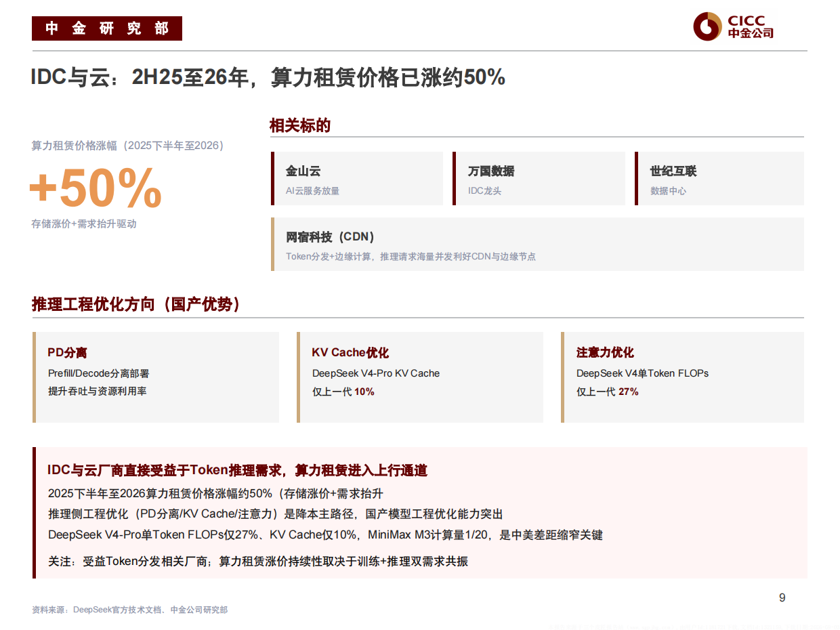Click the DeepSeek V4单Token FLOPs line

coord(642,373)
